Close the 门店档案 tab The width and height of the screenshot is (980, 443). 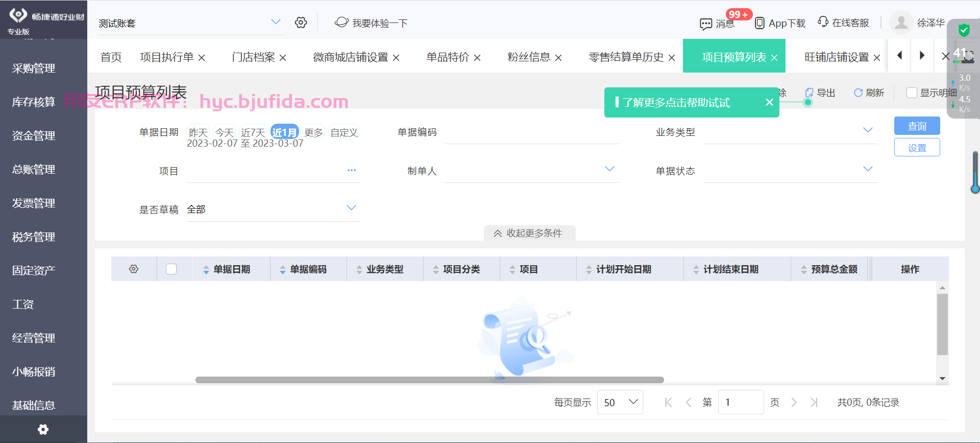(x=283, y=58)
